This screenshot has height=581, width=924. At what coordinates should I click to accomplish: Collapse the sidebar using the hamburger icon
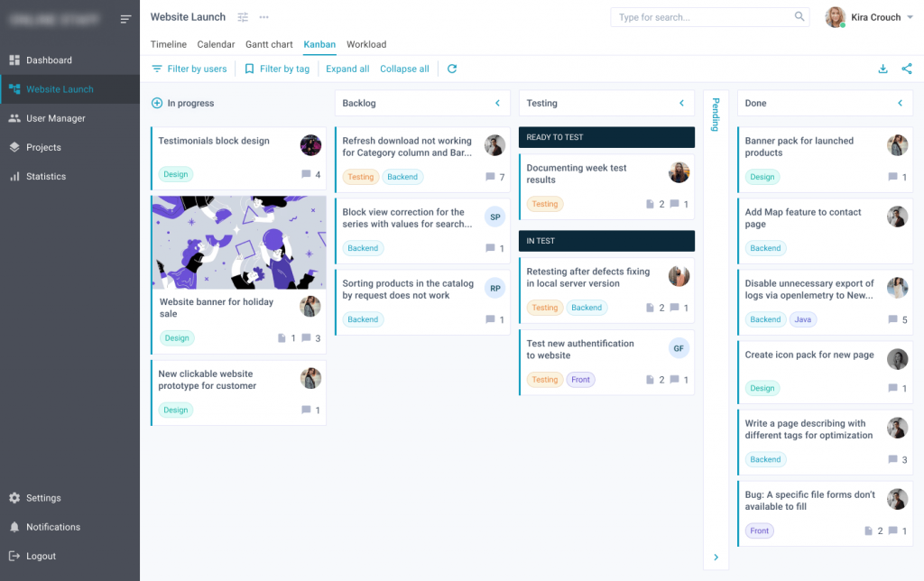point(125,19)
